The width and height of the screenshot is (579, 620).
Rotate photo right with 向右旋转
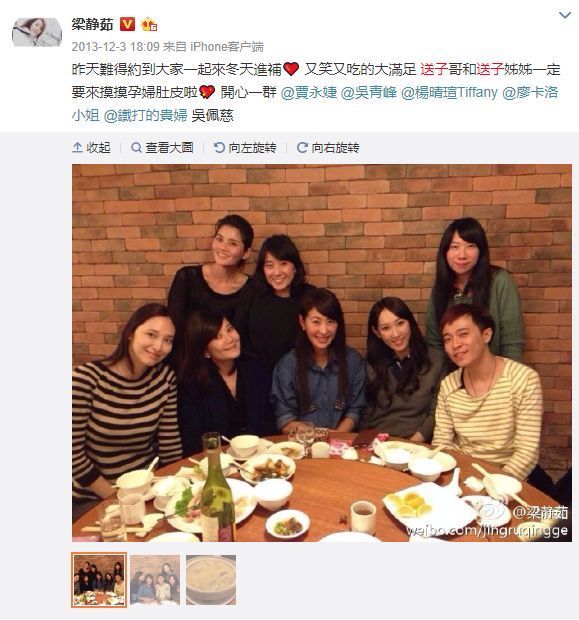pyautogui.click(x=328, y=148)
